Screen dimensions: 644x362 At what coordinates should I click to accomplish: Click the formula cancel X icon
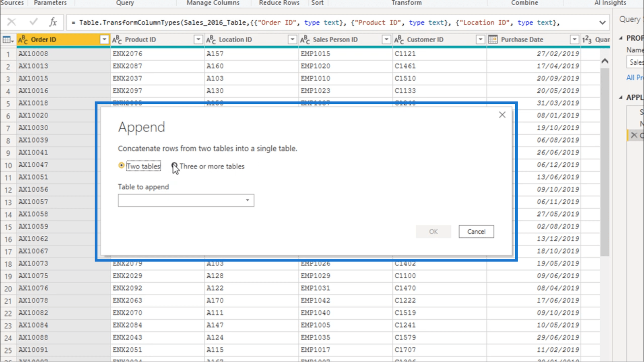pyautogui.click(x=11, y=22)
